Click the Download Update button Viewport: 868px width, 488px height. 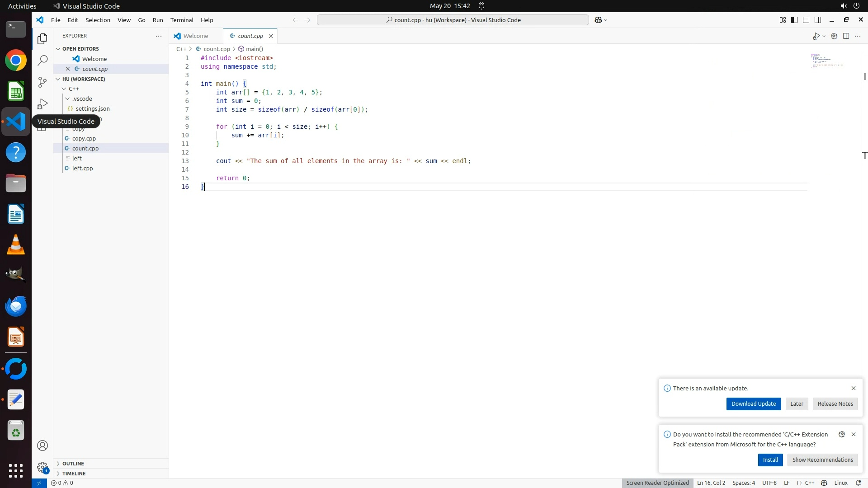pyautogui.click(x=753, y=404)
